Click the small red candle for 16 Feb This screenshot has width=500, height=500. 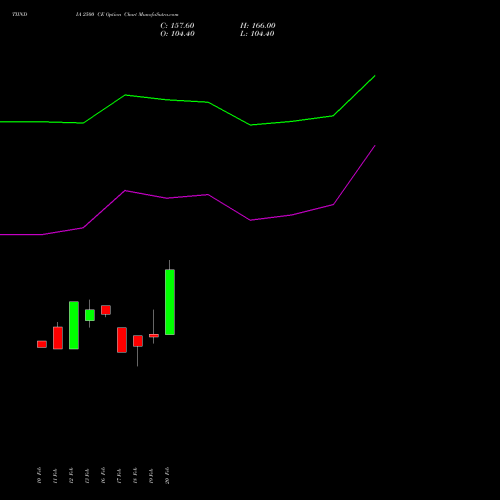106,310
